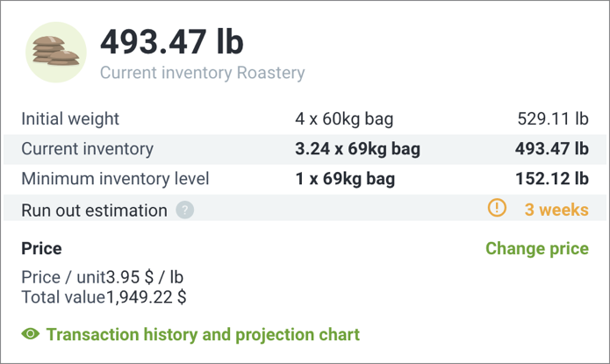Click the Minimum inventory level label
The height and width of the screenshot is (364, 610).
click(x=115, y=179)
